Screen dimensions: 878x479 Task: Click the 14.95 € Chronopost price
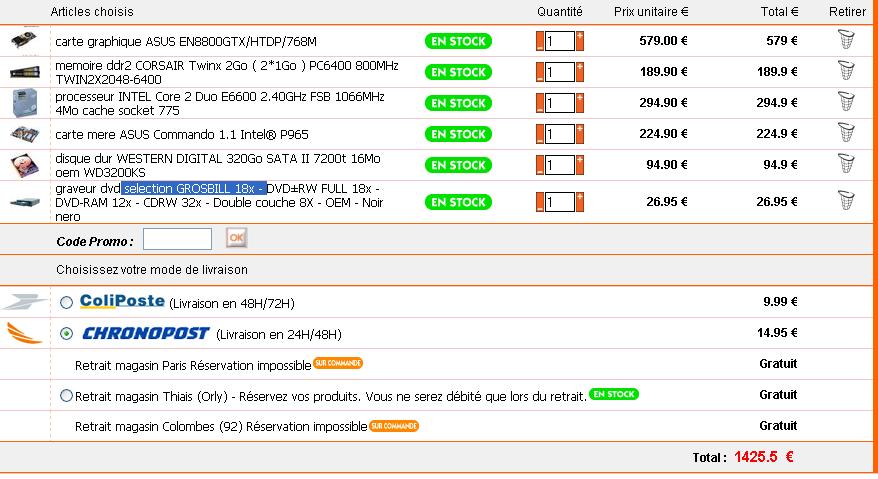click(x=777, y=333)
